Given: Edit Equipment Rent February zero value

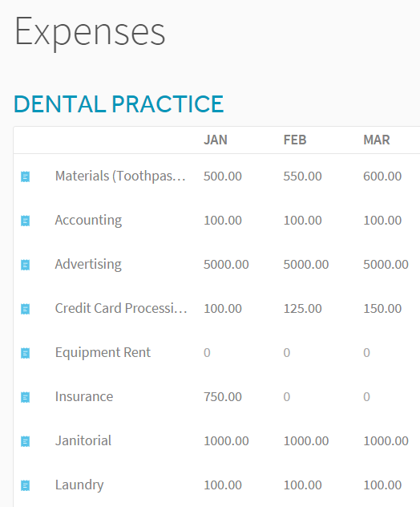Looking at the screenshot, I should point(287,353).
